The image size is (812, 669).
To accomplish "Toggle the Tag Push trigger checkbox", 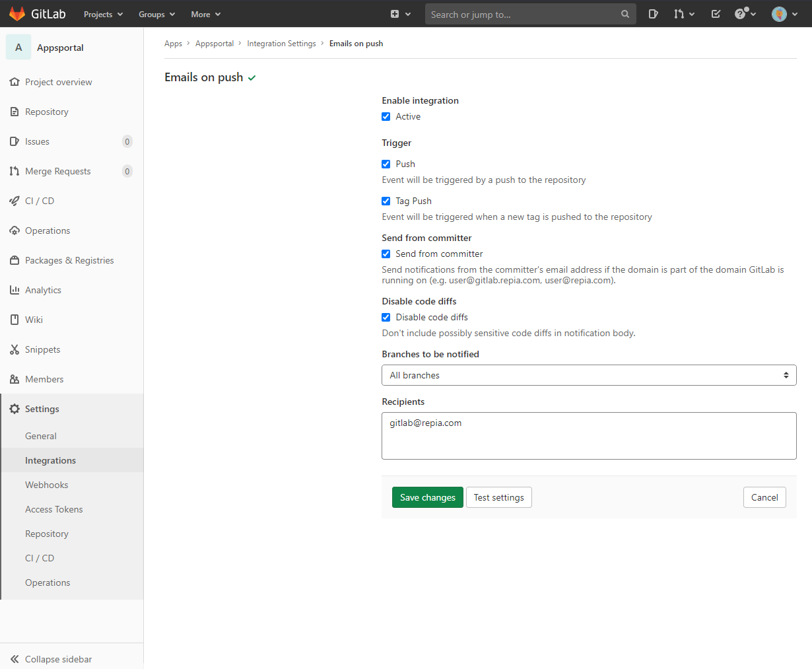I will (x=386, y=201).
